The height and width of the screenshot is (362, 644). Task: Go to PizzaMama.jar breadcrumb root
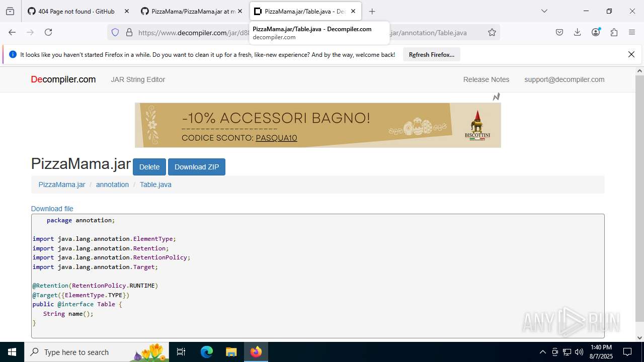point(62,185)
